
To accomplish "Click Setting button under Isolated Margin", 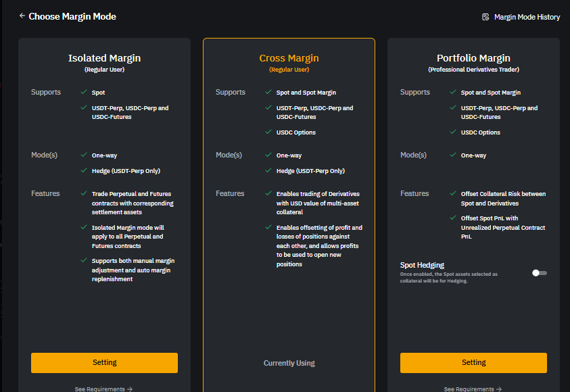I will [104, 363].
